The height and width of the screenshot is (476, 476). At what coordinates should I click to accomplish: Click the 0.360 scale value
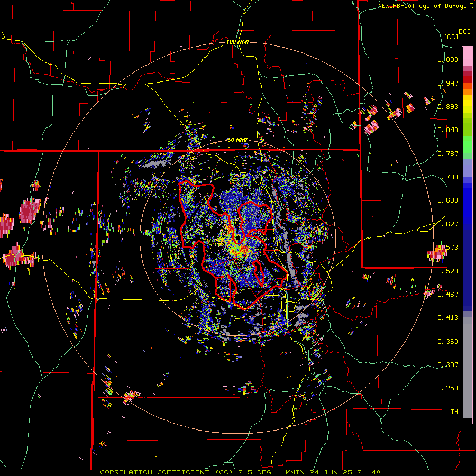448,341
